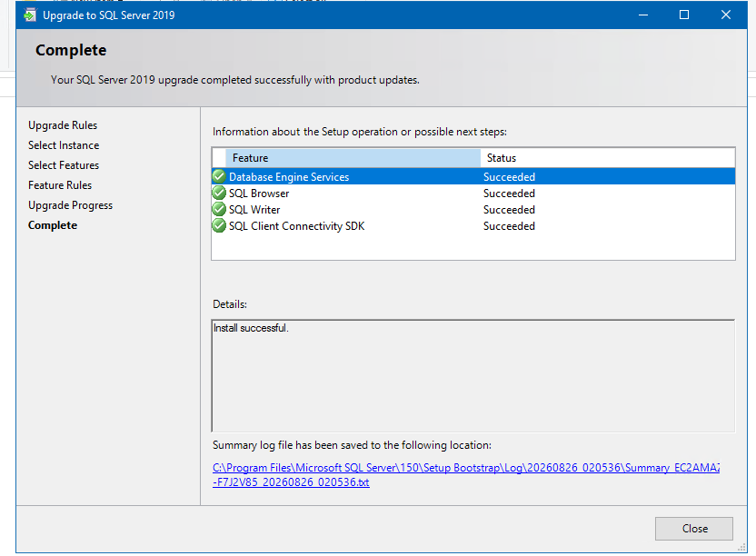Select the Feature Rules step

[60, 185]
